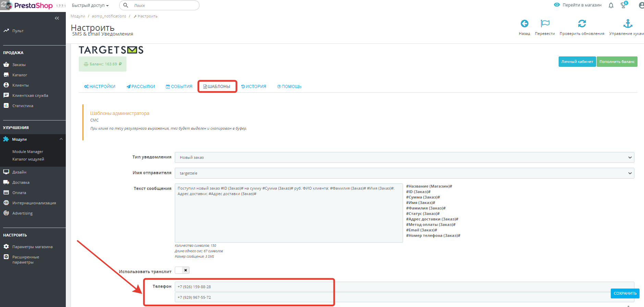Click the Проверить обновления refresh icon
Viewport: 644px width, 307px height.
tap(582, 23)
